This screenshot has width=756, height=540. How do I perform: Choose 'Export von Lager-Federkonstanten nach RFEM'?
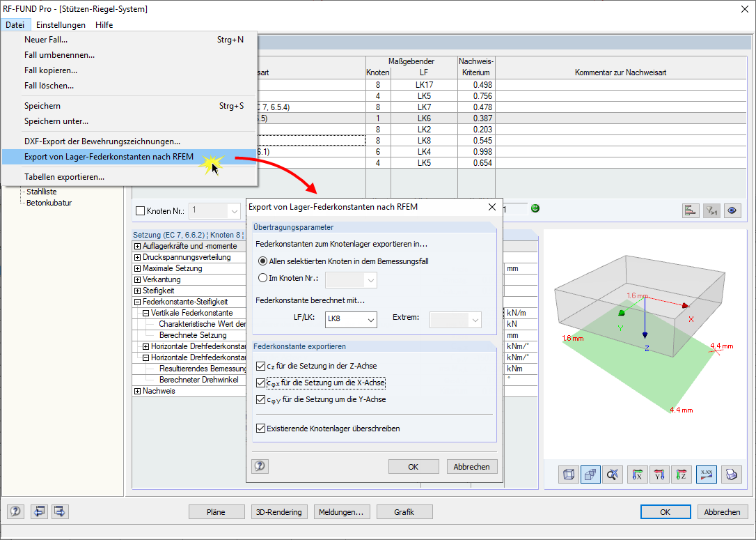(129, 157)
